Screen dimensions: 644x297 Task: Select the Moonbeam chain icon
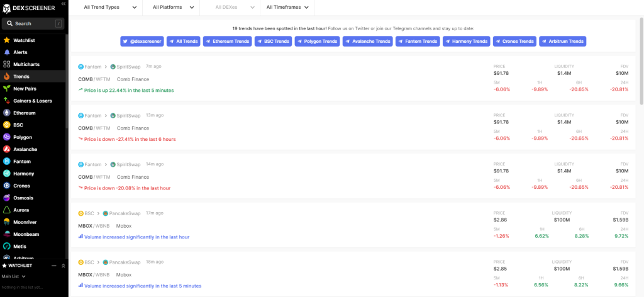click(6, 234)
